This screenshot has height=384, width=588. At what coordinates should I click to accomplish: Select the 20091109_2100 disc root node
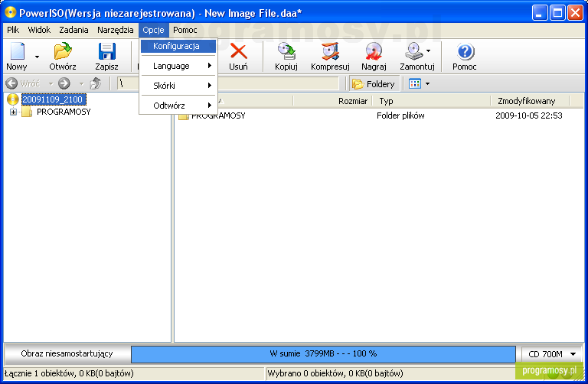coord(53,99)
